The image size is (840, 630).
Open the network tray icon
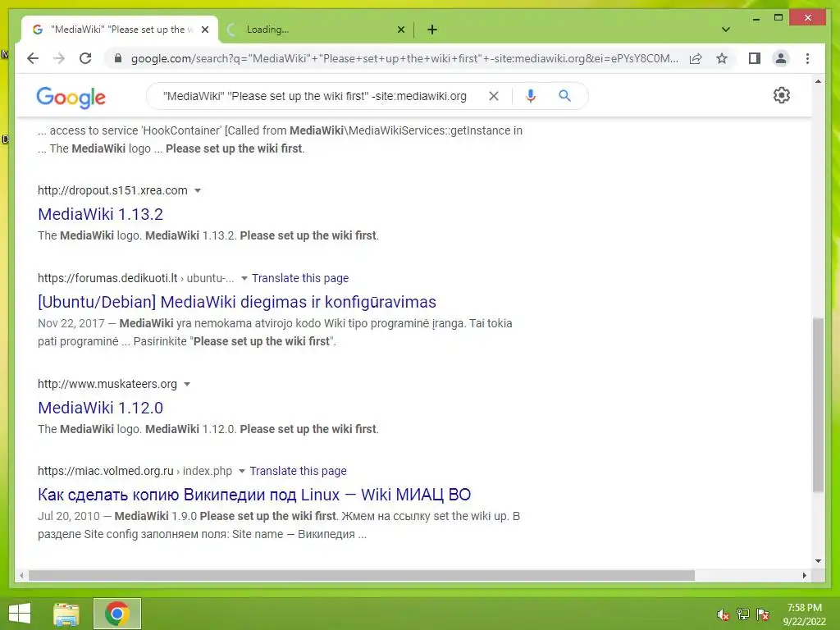(x=743, y=614)
